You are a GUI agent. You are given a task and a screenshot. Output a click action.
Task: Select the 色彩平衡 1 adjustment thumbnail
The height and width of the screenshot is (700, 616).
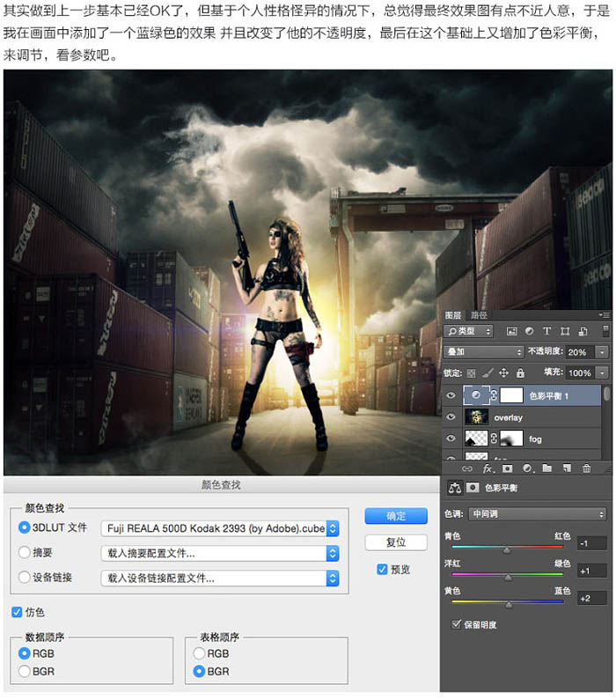(x=476, y=395)
